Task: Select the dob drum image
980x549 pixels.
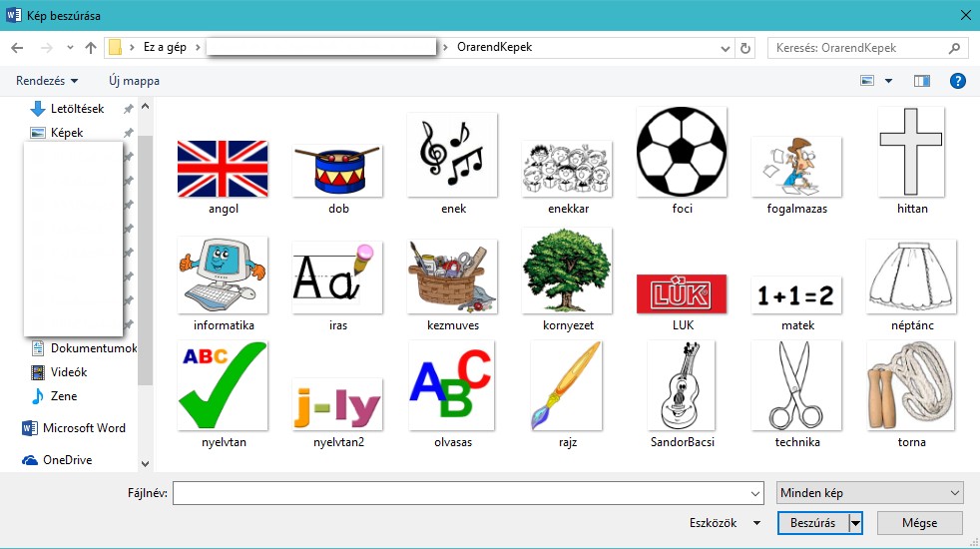Action: pos(337,171)
